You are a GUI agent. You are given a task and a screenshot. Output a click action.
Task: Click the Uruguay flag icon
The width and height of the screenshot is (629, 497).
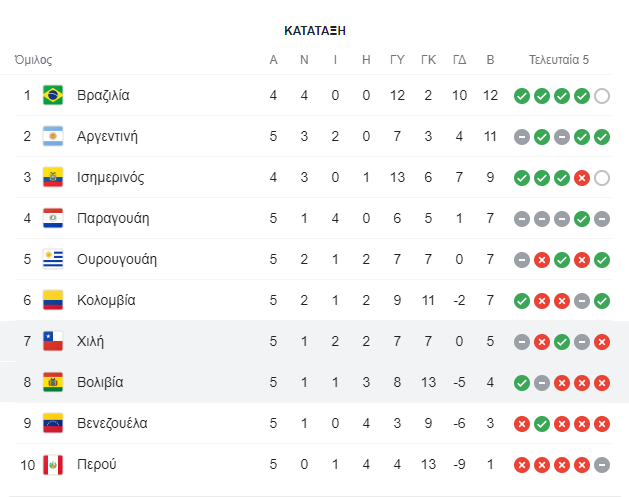tap(53, 259)
